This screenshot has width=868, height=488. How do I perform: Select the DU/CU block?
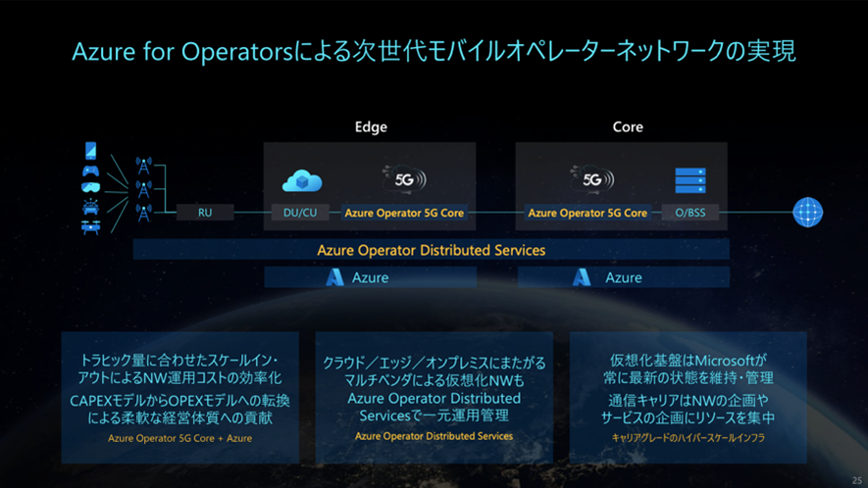coord(300,213)
